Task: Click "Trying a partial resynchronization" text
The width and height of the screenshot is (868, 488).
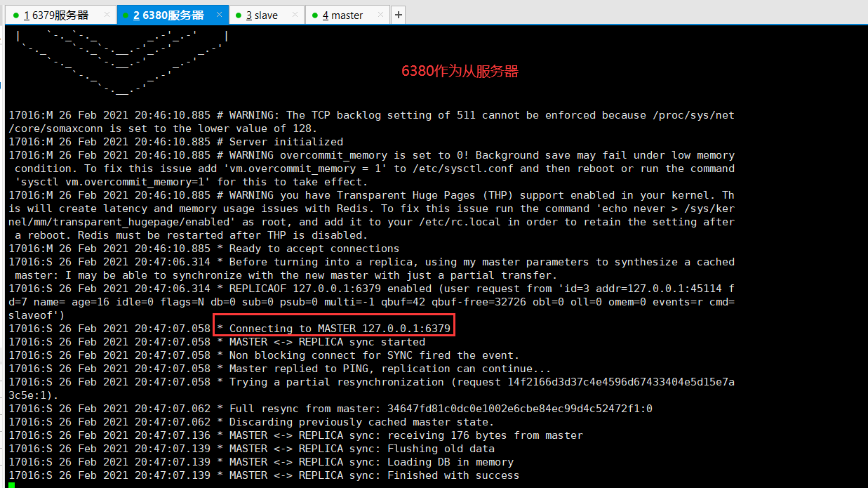Action: [337, 382]
